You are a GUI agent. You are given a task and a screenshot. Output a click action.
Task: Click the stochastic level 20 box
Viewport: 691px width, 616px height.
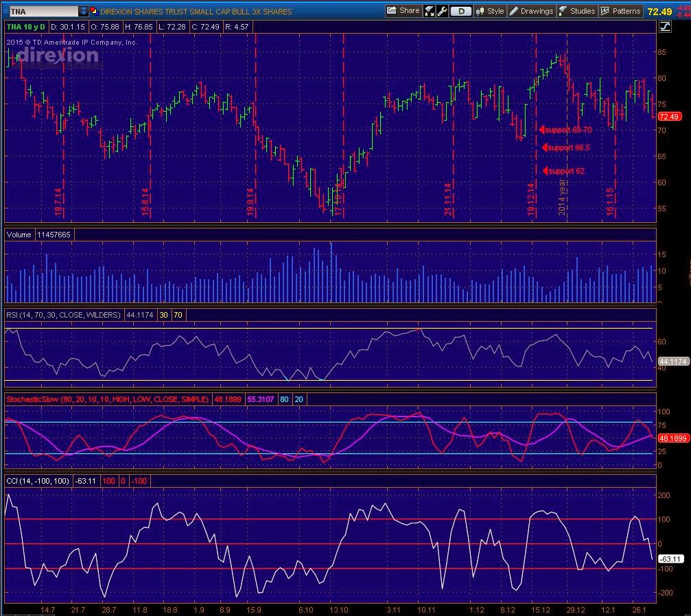[x=298, y=400]
